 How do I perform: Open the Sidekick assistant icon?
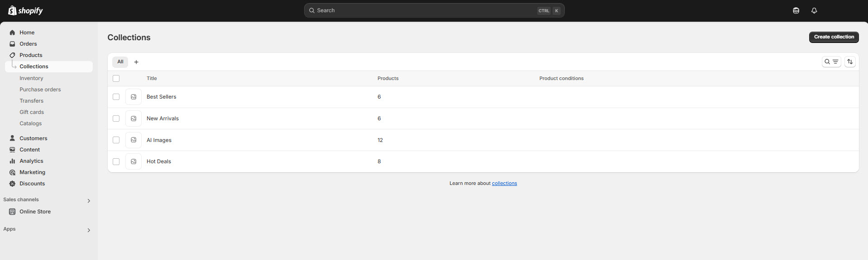(796, 10)
